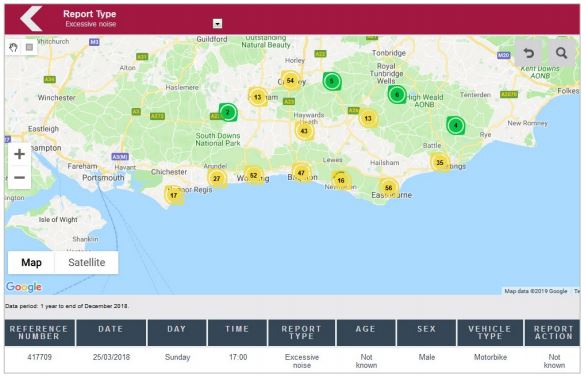Viewport: 586px width, 379px height.
Task: Sort by the Reference Number column header
Action: coord(39,333)
